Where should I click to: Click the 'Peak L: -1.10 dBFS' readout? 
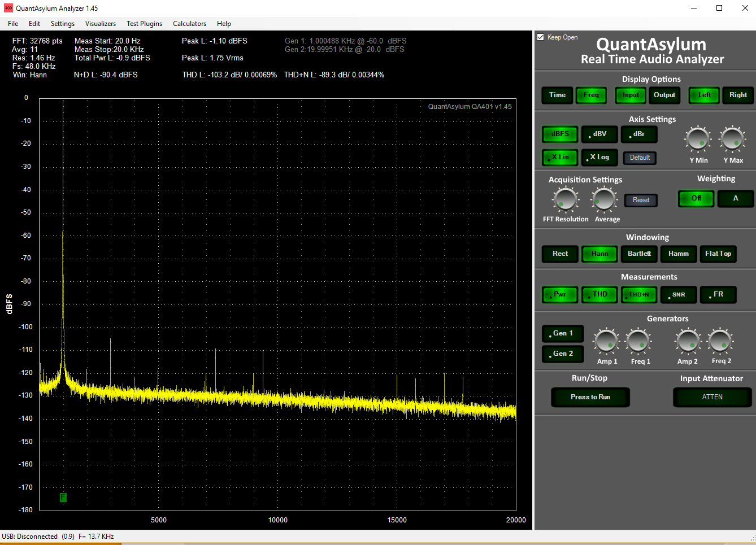215,41
